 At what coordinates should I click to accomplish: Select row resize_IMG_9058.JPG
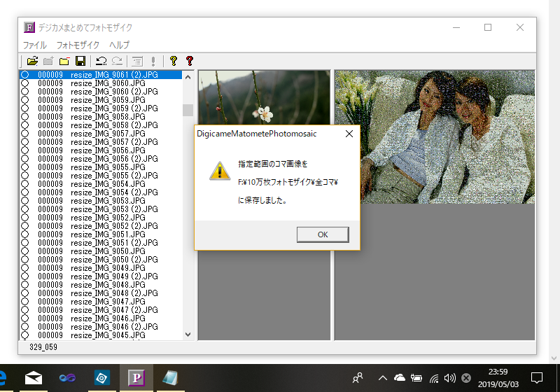coord(101,117)
